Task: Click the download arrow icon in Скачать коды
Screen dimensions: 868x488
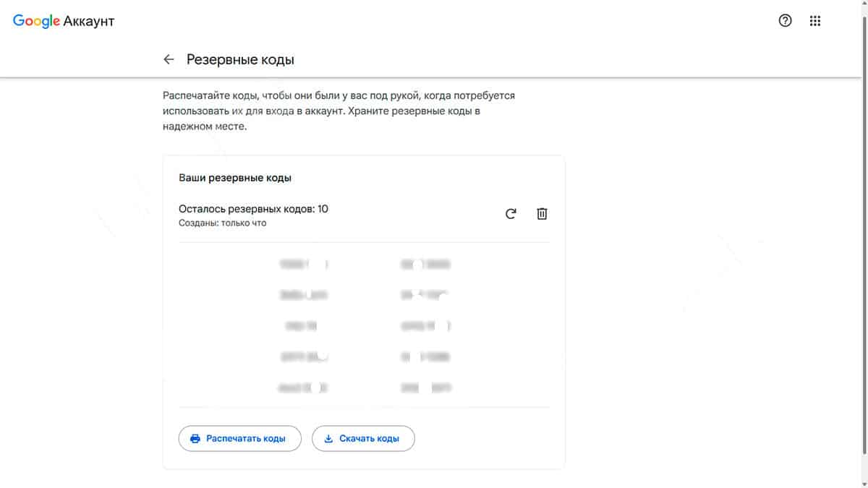Action: click(x=328, y=439)
